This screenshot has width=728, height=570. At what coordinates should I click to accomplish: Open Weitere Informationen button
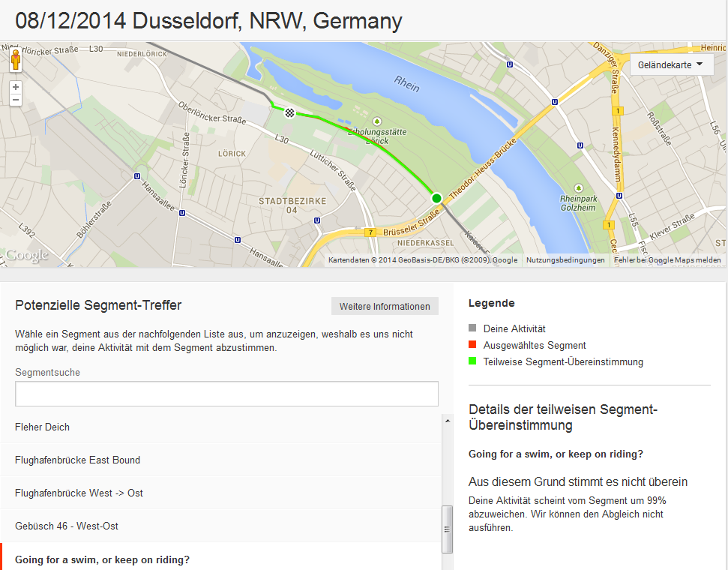tap(385, 306)
